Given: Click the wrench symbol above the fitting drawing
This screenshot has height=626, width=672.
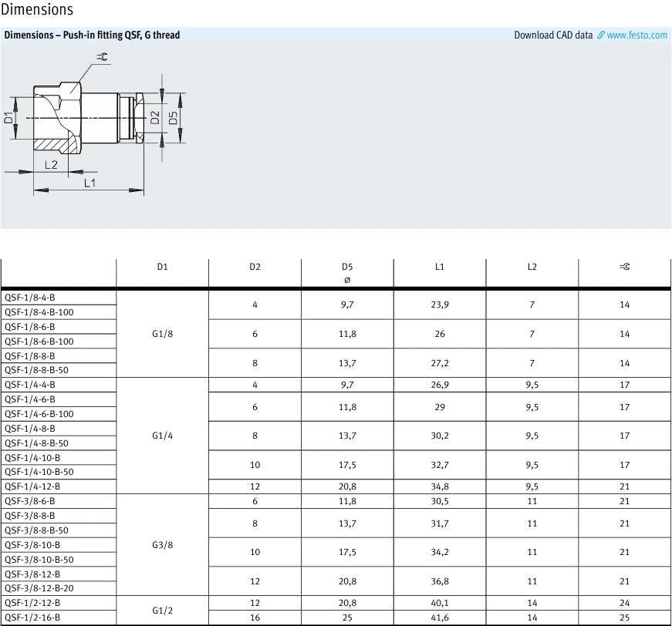Looking at the screenshot, I should coord(102,57).
